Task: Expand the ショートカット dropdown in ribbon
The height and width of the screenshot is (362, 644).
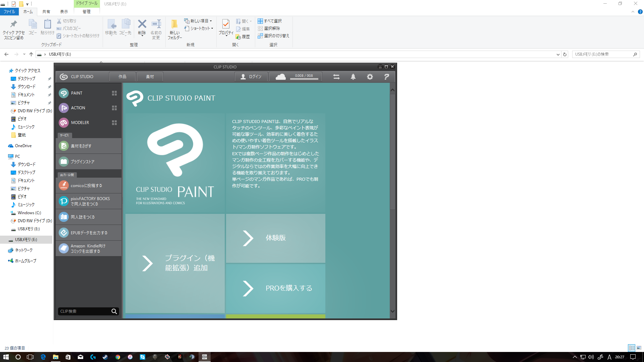Action: coord(212,28)
